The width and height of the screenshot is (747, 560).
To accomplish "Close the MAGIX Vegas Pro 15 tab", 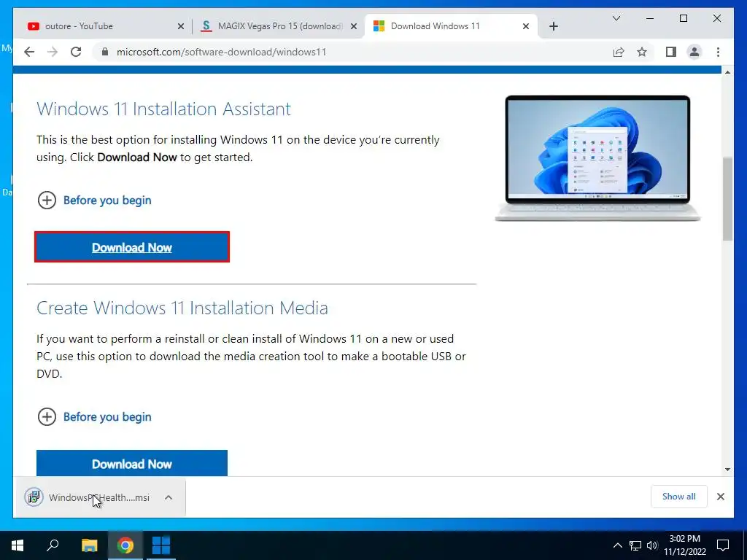I will [354, 26].
